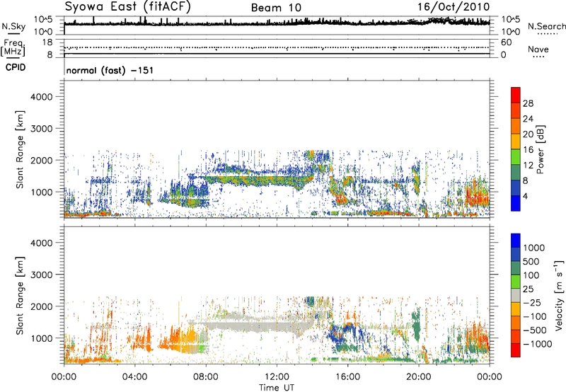Click the "N.Sky" legend label
Screen dimensions: 566x392
[x=13, y=26]
